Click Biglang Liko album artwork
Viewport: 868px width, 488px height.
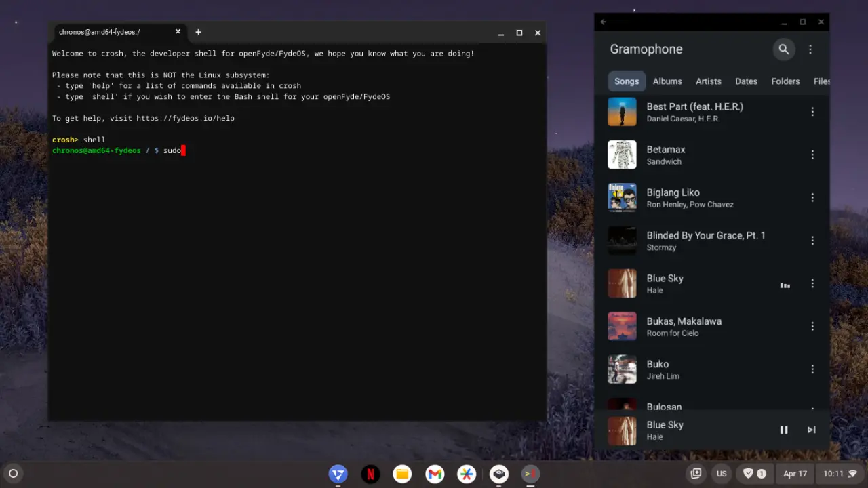click(x=622, y=198)
